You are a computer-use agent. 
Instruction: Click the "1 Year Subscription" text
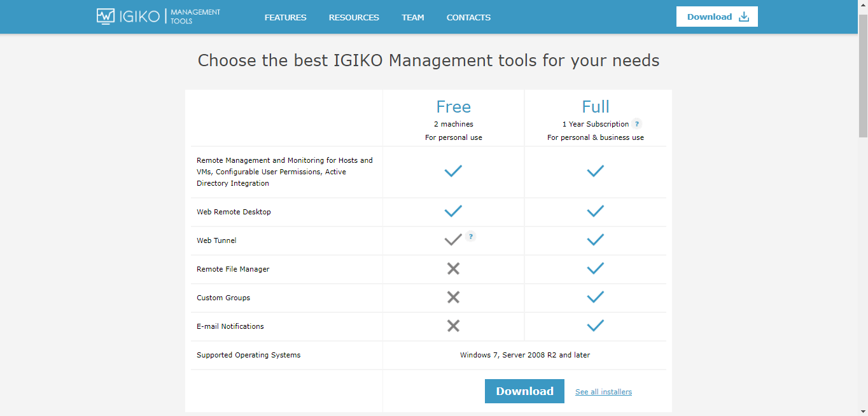pyautogui.click(x=596, y=124)
